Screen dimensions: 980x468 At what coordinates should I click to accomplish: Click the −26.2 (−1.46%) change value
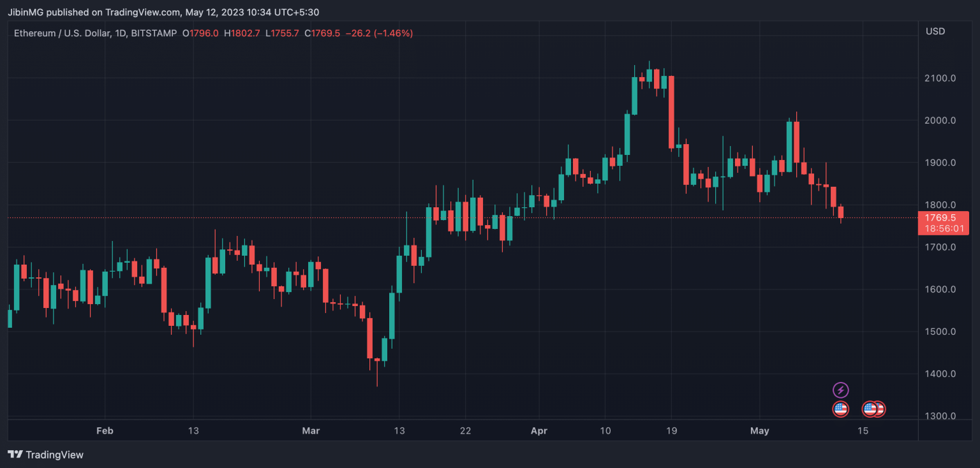pyautogui.click(x=379, y=33)
